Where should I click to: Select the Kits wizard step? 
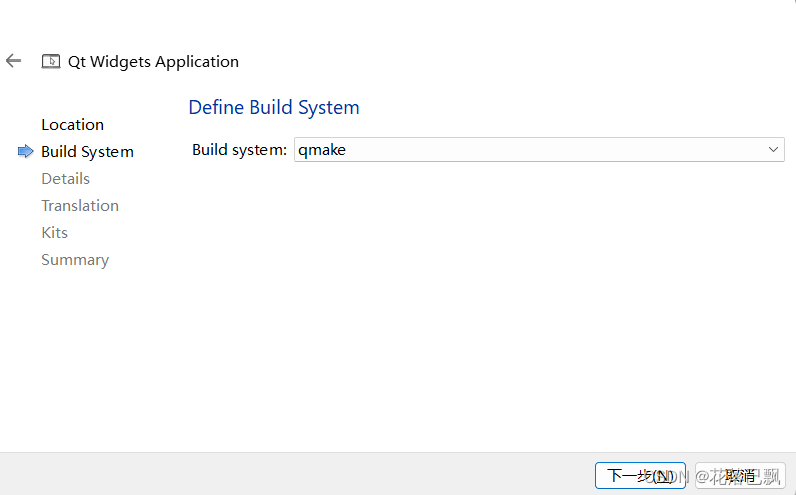coord(54,233)
